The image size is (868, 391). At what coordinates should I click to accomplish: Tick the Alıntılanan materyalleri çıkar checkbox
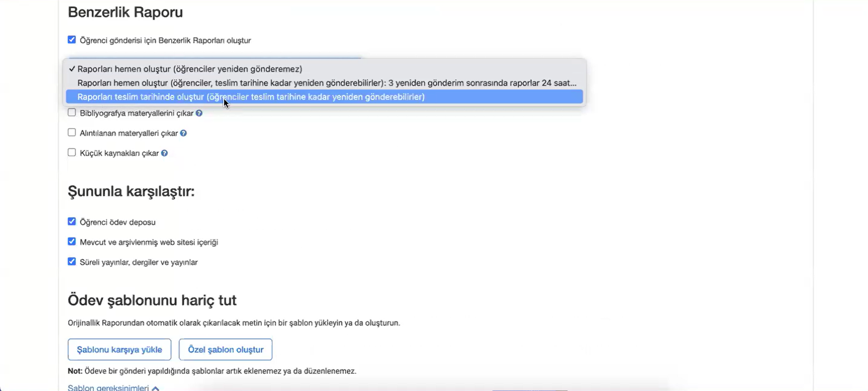point(72,133)
